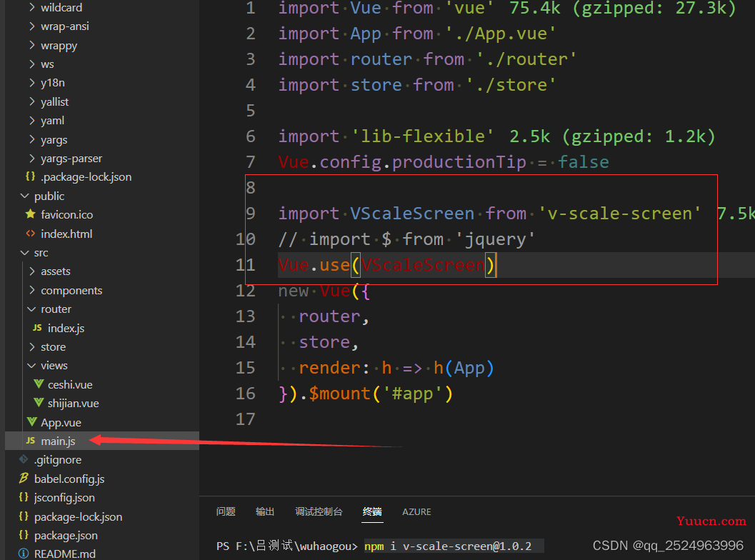Viewport: 755px width, 560px height.
Task: Click the info icon beside README.md
Action: 24,554
